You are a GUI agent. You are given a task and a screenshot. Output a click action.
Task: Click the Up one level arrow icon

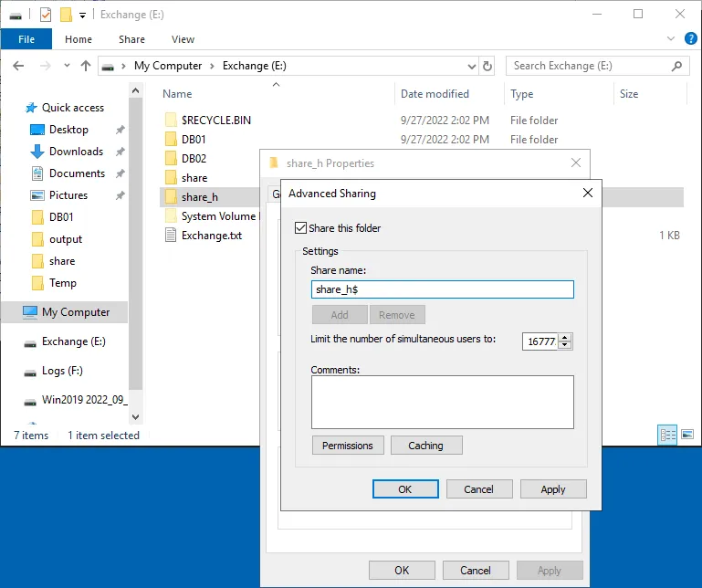[86, 66]
